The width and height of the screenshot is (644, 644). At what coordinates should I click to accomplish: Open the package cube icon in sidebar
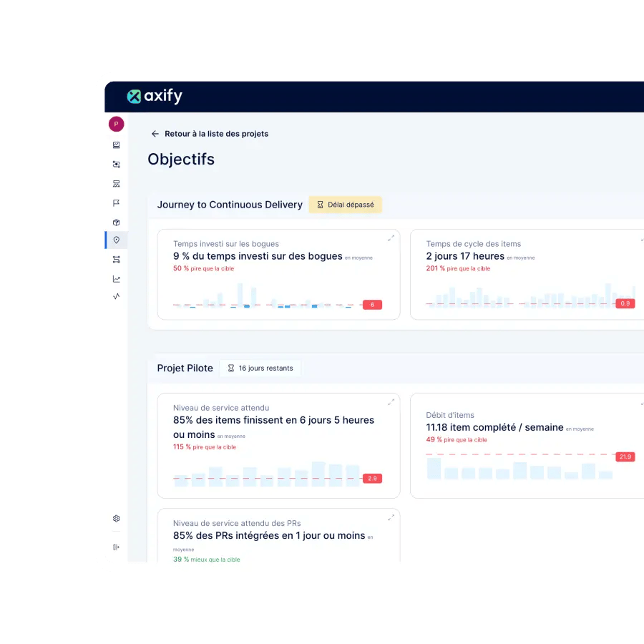click(116, 222)
